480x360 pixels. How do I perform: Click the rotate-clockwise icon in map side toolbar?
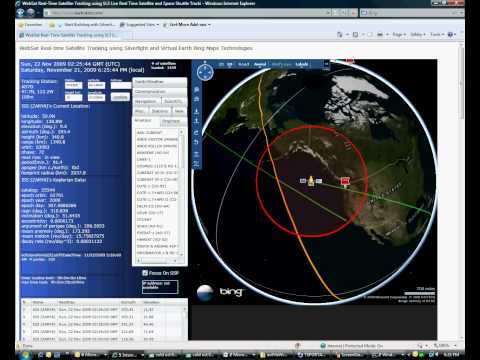[x=197, y=133]
